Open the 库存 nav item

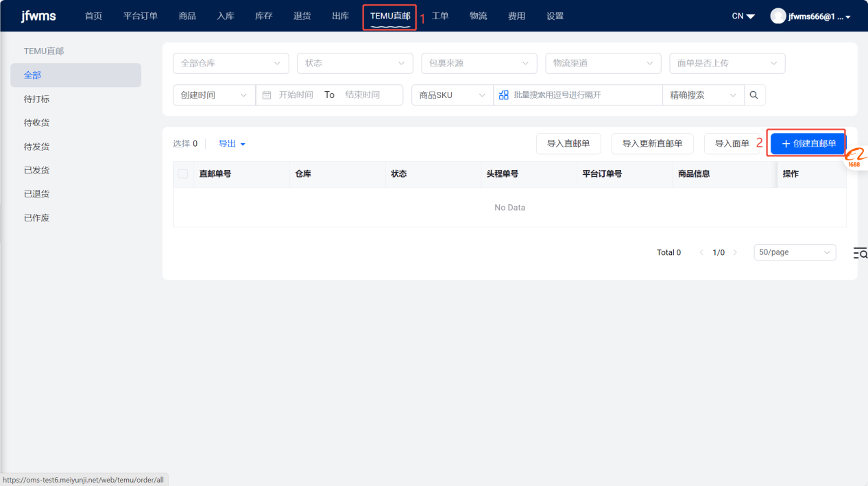264,16
